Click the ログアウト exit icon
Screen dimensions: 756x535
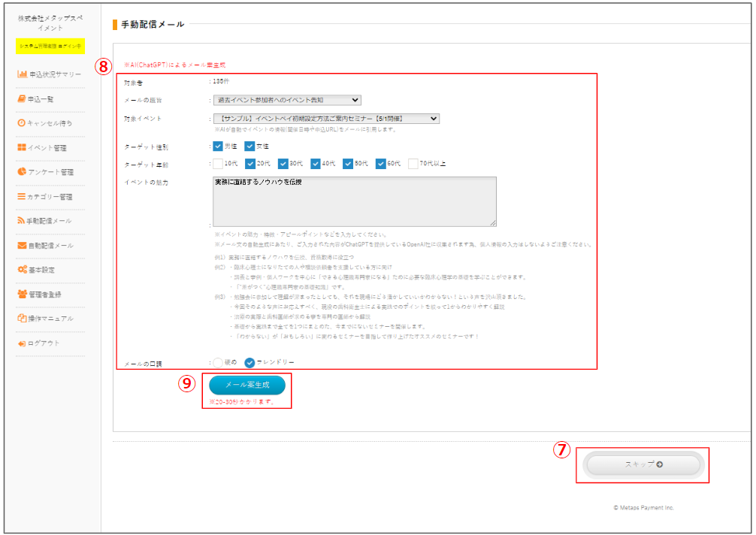pyautogui.click(x=22, y=343)
